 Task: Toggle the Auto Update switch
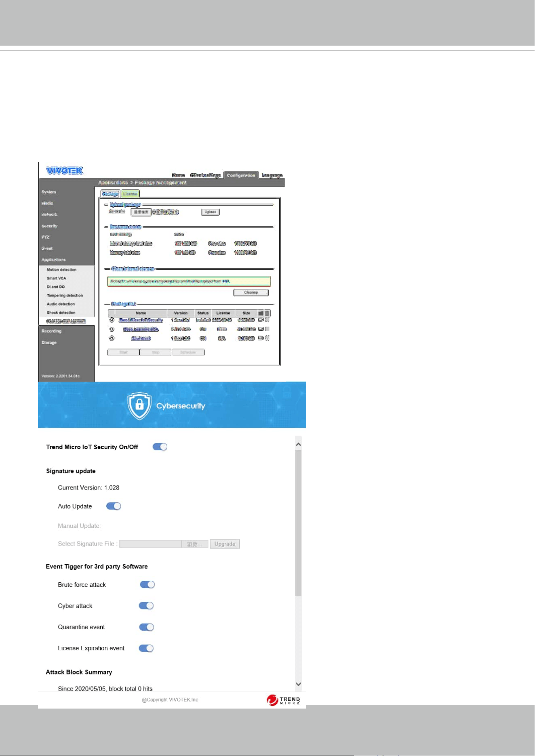[x=114, y=506]
